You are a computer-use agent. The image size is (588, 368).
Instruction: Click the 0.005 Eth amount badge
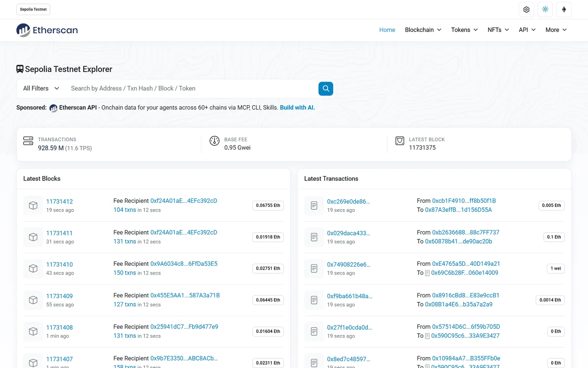[x=551, y=206]
